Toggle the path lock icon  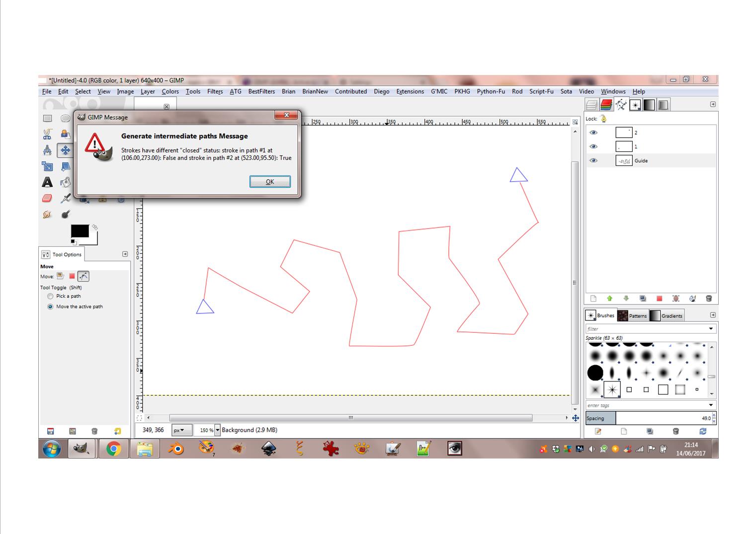click(x=603, y=119)
